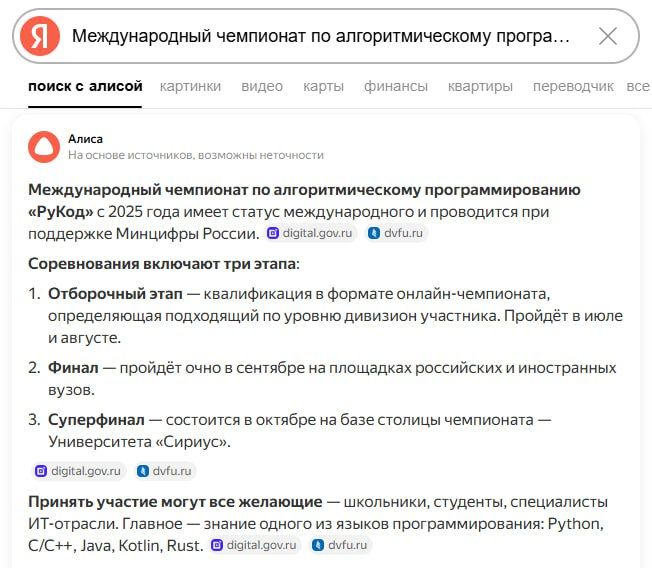This screenshot has width=652, height=568.
Task: Select the поиск с алисой tab
Action: [85, 86]
